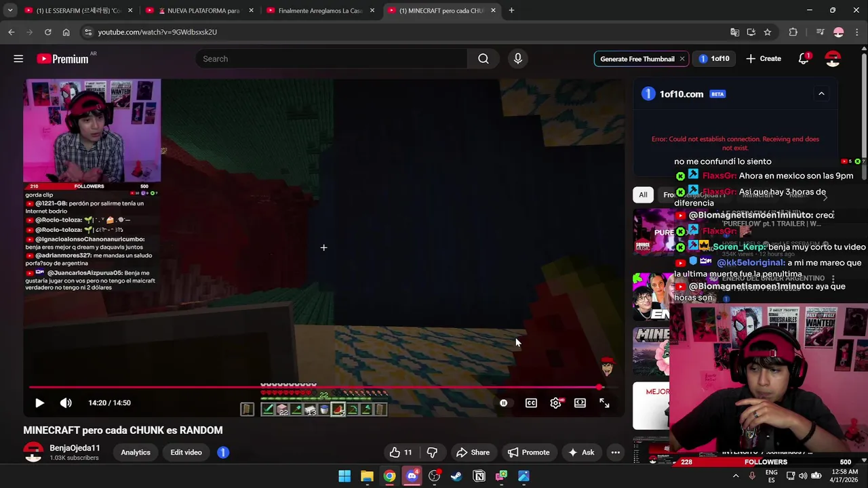Seek on the red video progress bar
The width and height of the screenshot is (868, 488).
[x=323, y=388]
